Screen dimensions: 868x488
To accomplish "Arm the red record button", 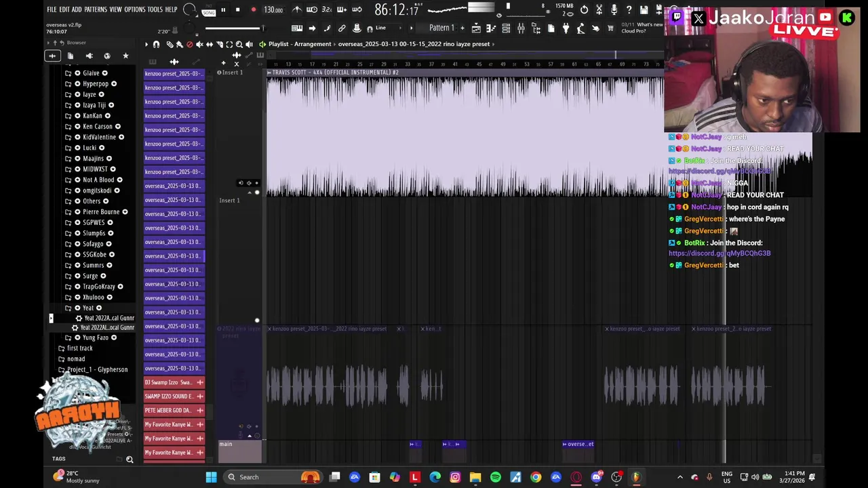I will (x=254, y=9).
